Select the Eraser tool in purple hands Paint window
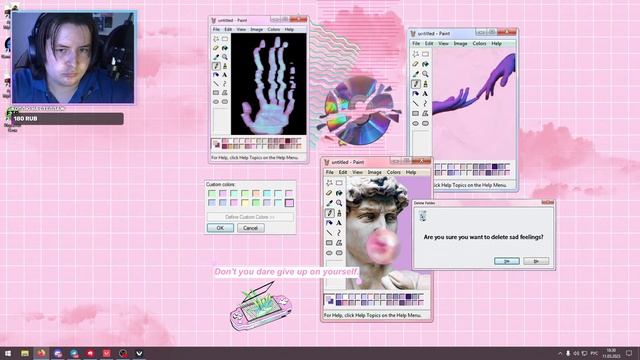This screenshot has width=640, height=360. (416, 64)
